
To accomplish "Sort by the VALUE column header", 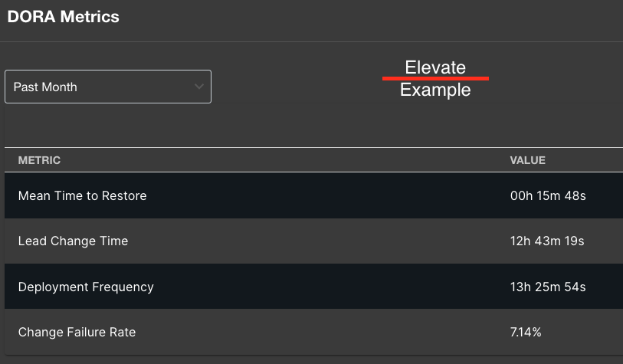I will pyautogui.click(x=528, y=160).
